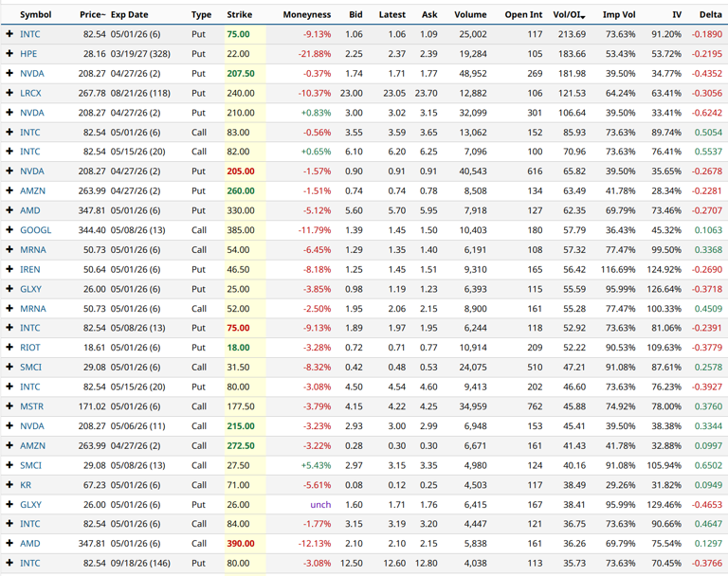Sort by the Exp Date header
728x576 pixels.
coord(129,15)
